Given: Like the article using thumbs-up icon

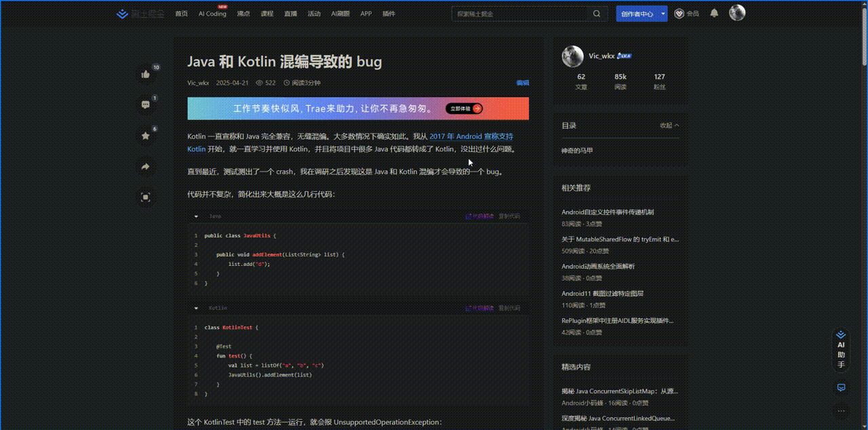Looking at the screenshot, I should (145, 74).
